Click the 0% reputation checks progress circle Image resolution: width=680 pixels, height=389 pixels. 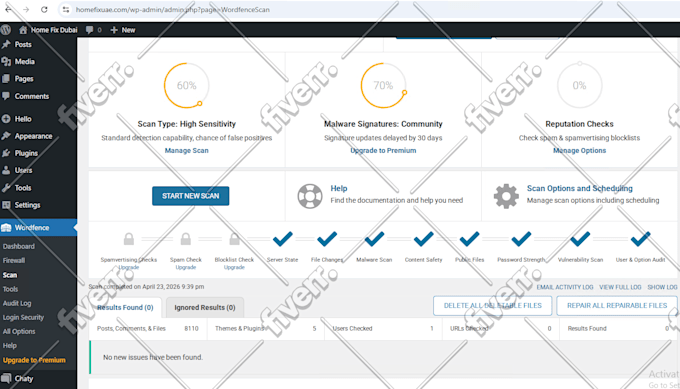(579, 85)
